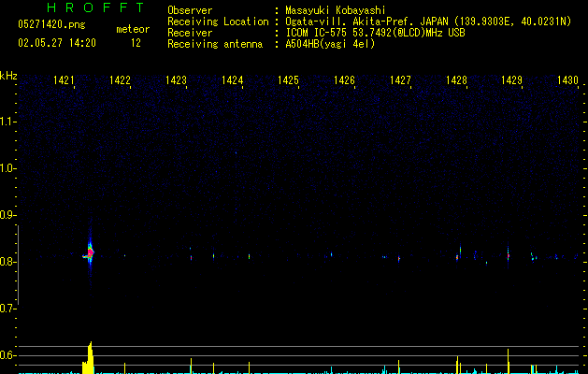Click the 1423 time axis marker

[176, 80]
